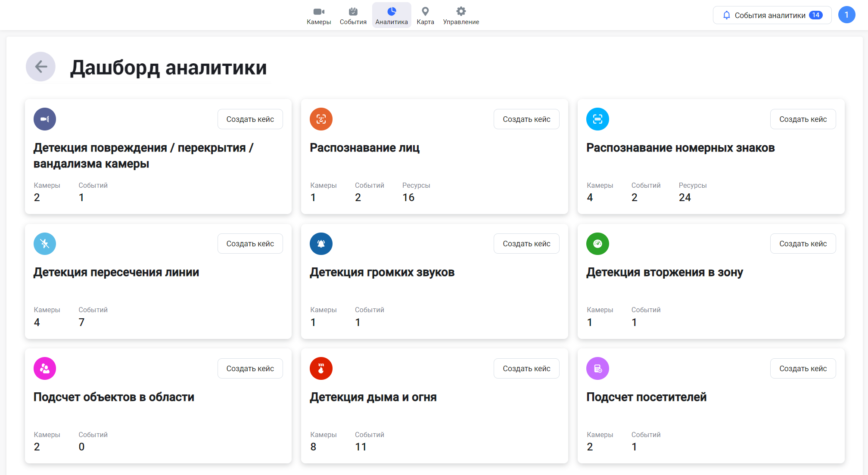Viewport: 868px width, 475px height.
Task: Click the pink object counting icon
Action: (45, 369)
